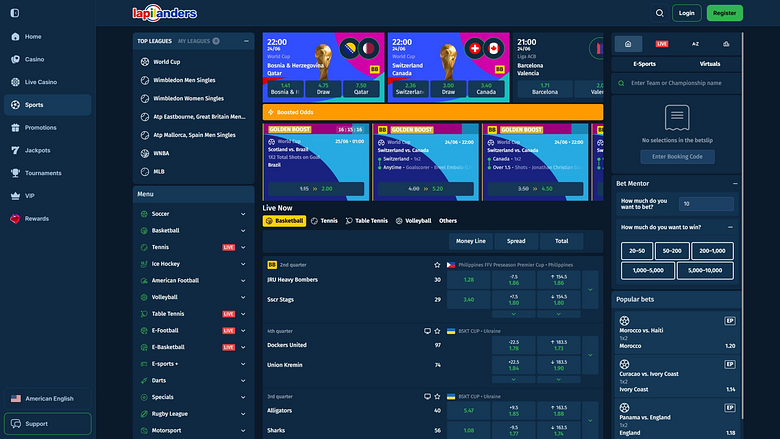Click the Login button
This screenshot has width=780, height=439.
pos(686,13)
